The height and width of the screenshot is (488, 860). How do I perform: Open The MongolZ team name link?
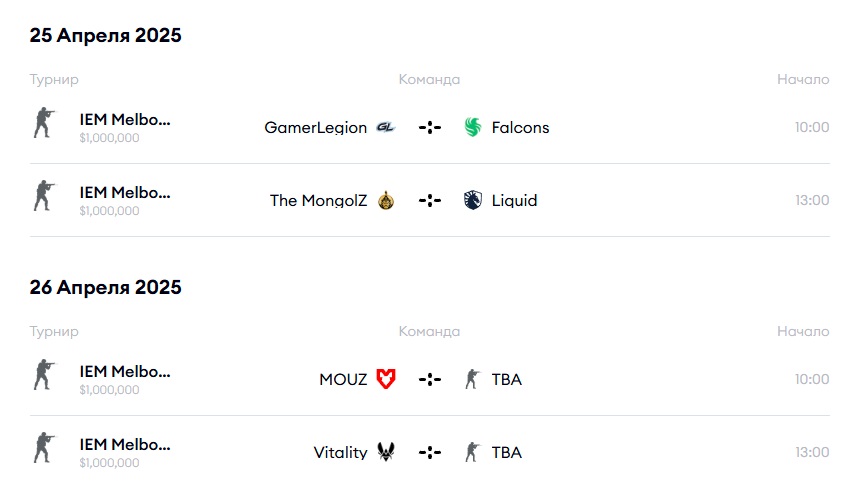tap(318, 201)
